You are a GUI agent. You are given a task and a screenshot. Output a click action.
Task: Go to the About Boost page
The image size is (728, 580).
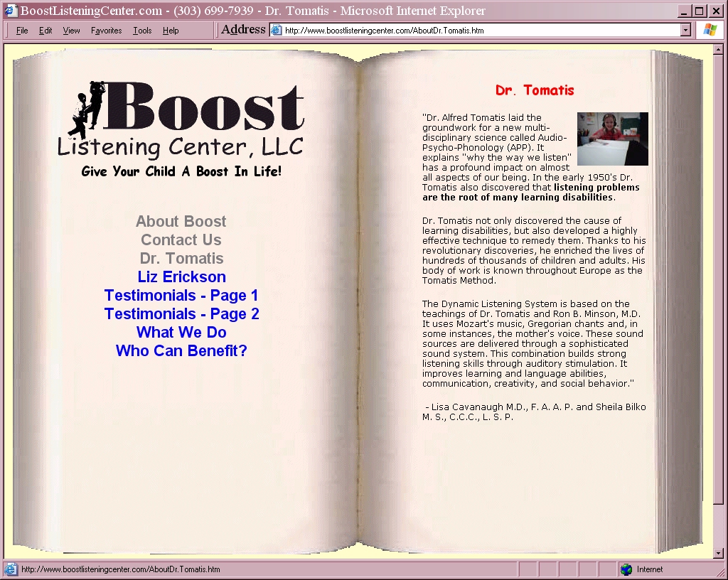(x=181, y=222)
